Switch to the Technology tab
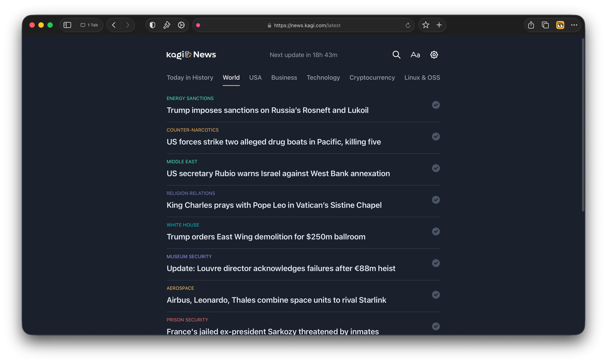Viewport: 607px width, 364px height. [x=323, y=78]
